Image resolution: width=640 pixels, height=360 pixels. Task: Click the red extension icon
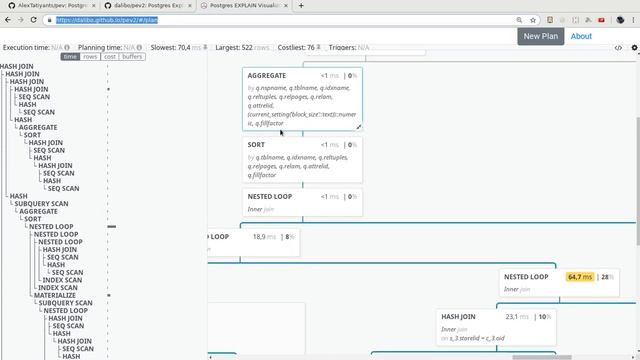pyautogui.click(x=601, y=20)
